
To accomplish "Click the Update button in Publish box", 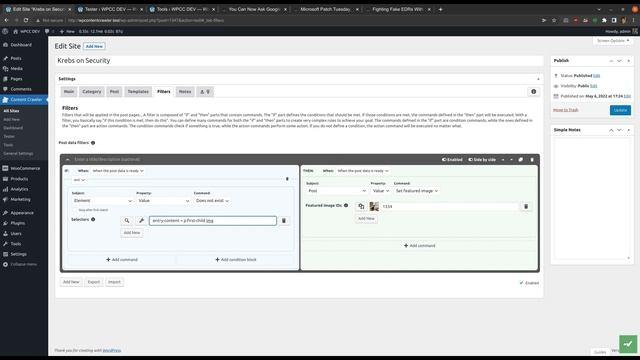I will coord(620,110).
